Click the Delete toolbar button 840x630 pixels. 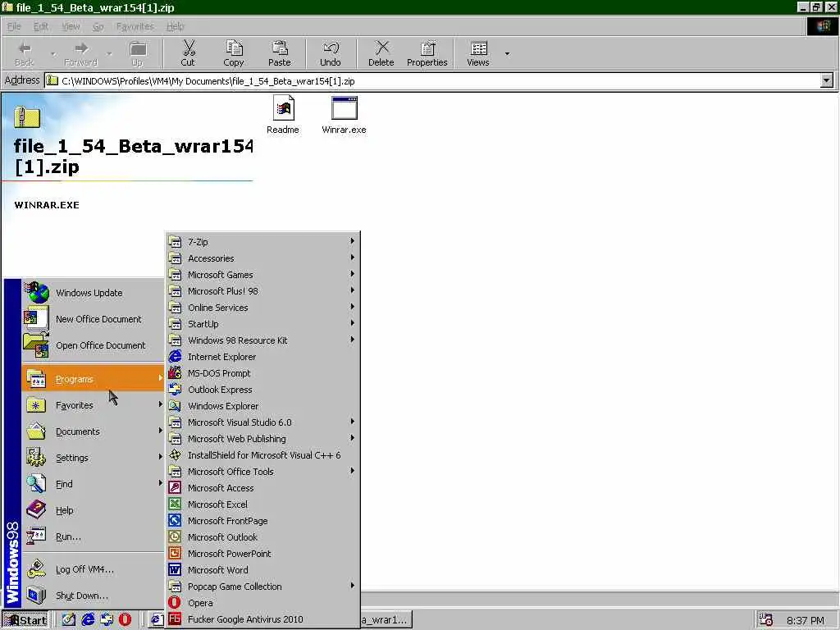pos(381,53)
